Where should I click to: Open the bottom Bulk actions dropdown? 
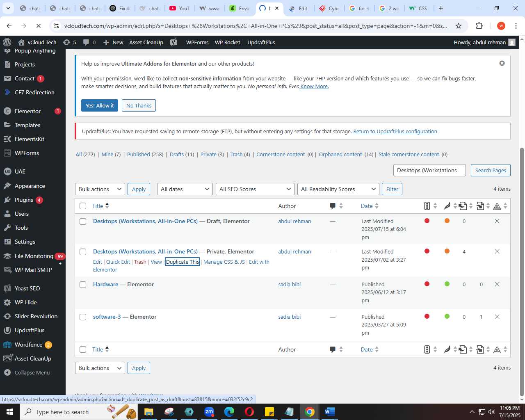[100, 368]
